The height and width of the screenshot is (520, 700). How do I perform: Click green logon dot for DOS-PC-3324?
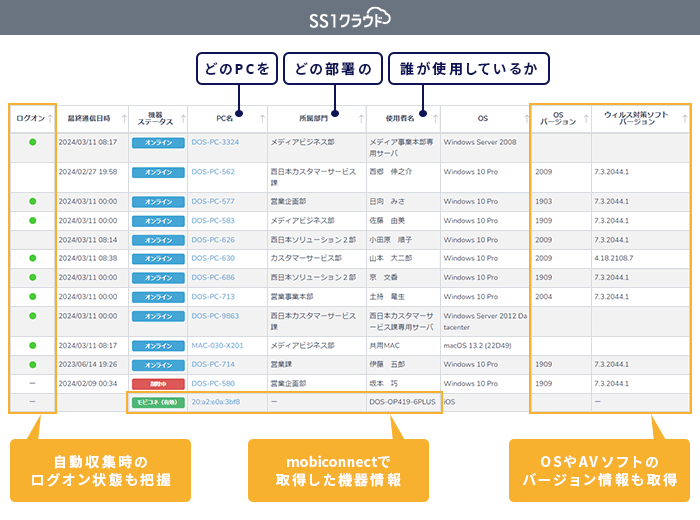pos(33,142)
